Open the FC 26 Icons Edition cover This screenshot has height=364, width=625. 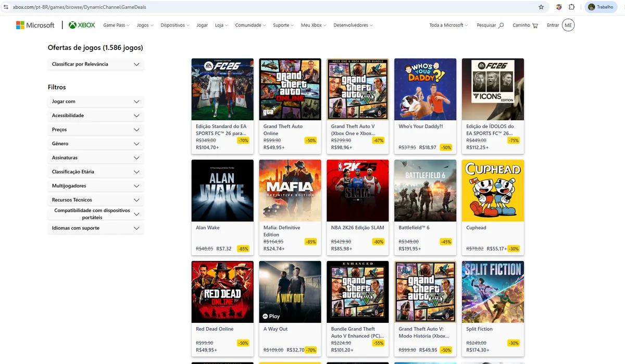(x=493, y=89)
